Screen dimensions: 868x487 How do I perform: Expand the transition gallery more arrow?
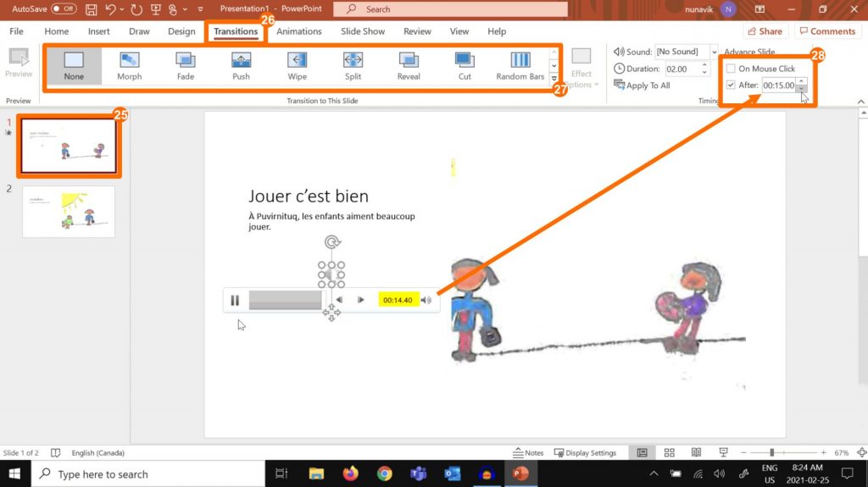pyautogui.click(x=554, y=79)
